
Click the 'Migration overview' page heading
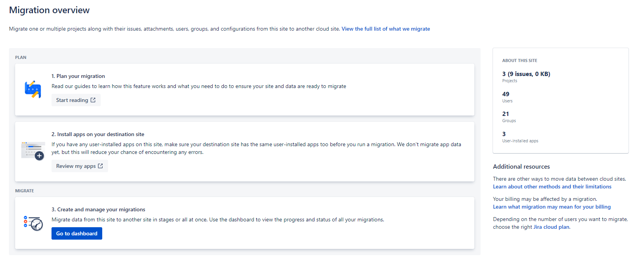click(49, 10)
